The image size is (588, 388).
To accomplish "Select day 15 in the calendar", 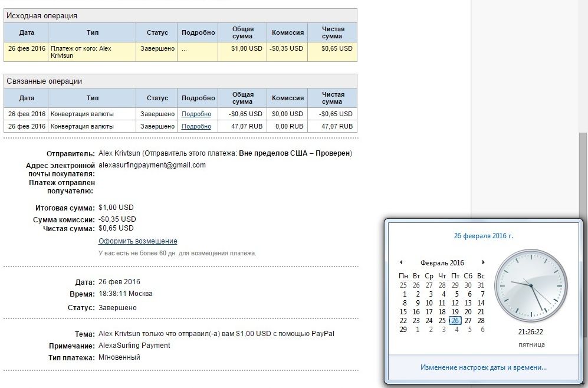I will pyautogui.click(x=403, y=312).
